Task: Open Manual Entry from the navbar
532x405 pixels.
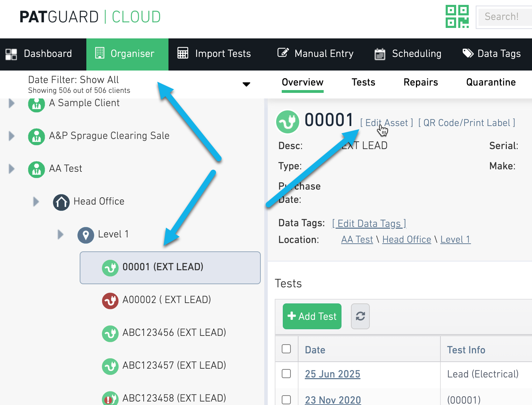Action: [315, 54]
